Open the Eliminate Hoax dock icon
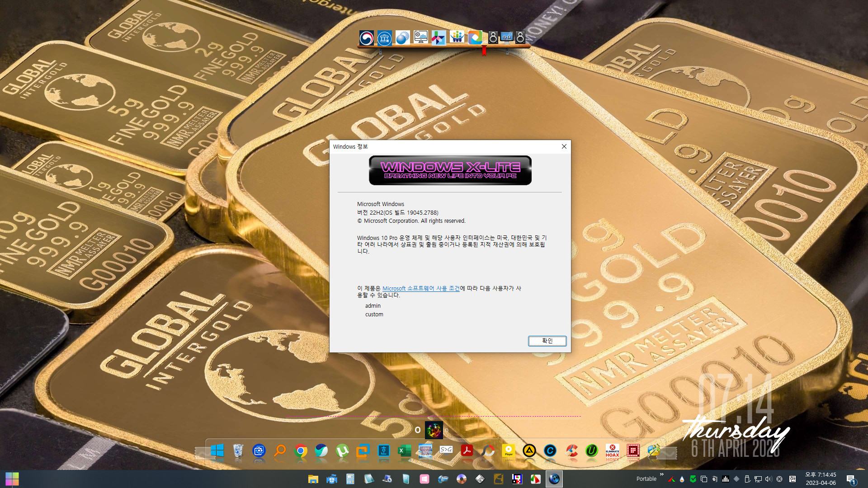Screen dimensions: 868x488 [613, 451]
